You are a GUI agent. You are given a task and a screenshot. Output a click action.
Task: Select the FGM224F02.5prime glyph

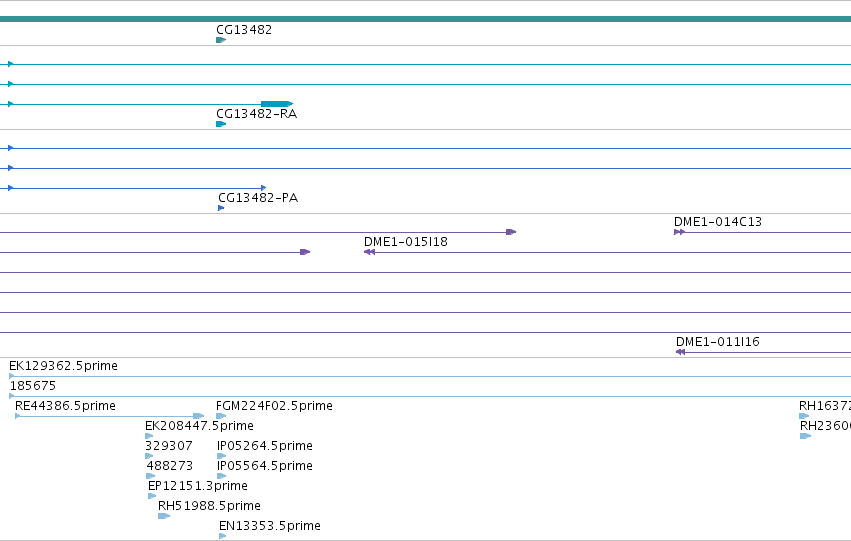[221, 416]
